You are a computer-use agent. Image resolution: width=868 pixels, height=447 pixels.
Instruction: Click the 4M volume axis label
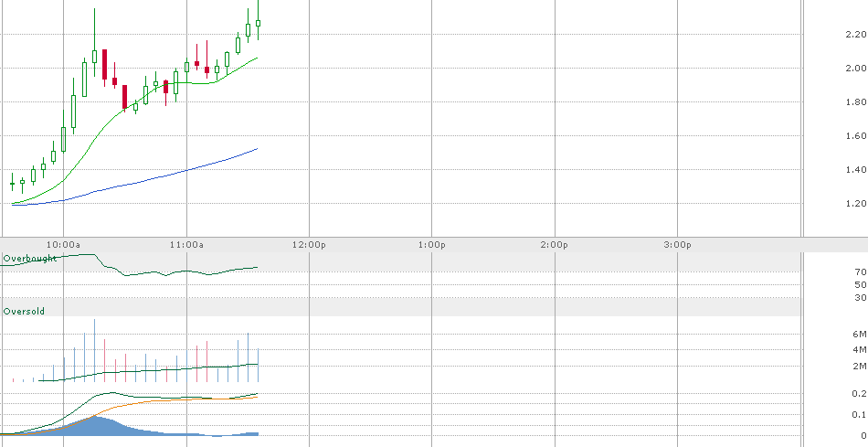(860, 349)
